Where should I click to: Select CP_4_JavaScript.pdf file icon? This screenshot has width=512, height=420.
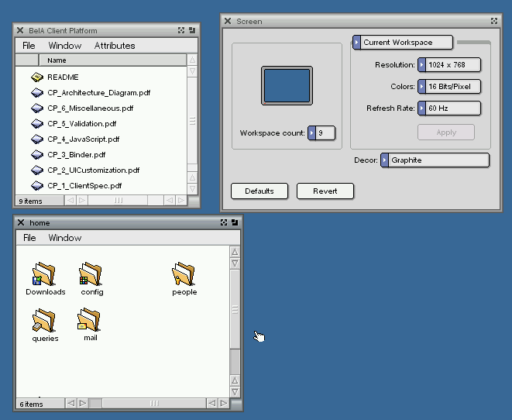click(37, 139)
